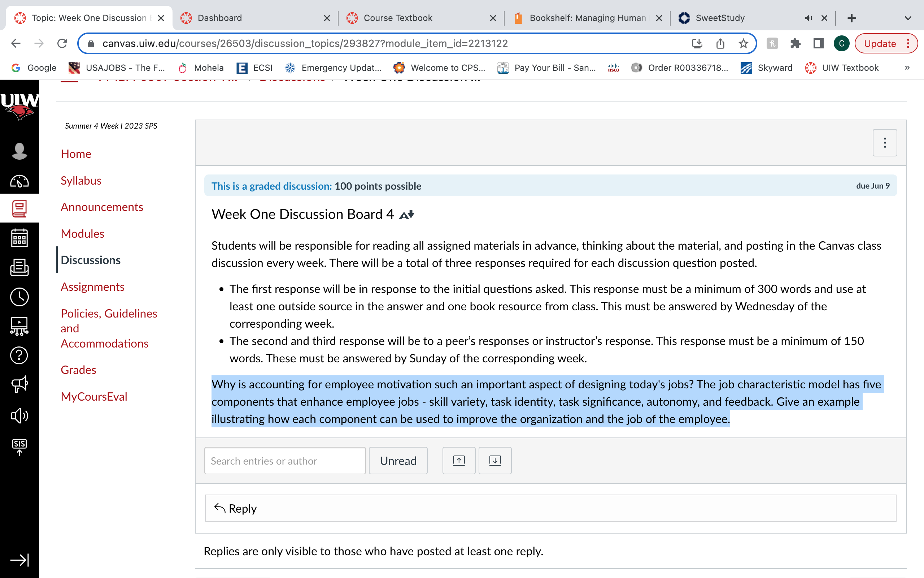Open Pay Your Bill - San... bookmark

coord(546,68)
